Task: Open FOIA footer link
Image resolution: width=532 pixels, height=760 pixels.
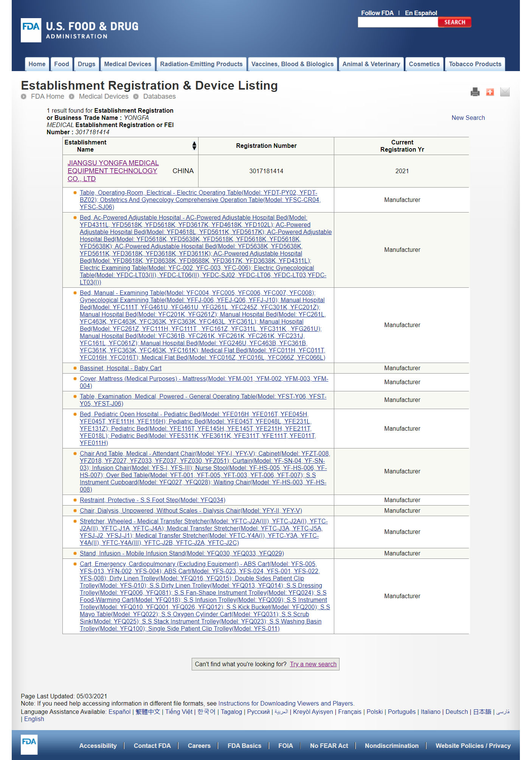Action: tap(285, 746)
